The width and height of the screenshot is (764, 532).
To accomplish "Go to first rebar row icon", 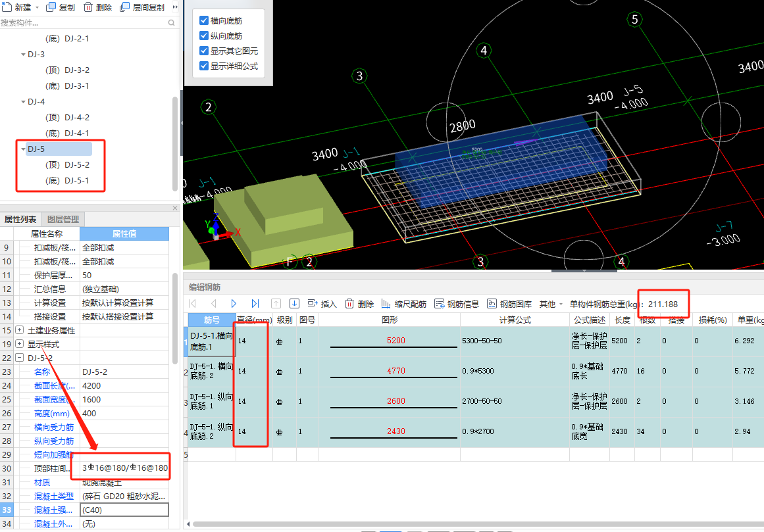I will click(192, 304).
